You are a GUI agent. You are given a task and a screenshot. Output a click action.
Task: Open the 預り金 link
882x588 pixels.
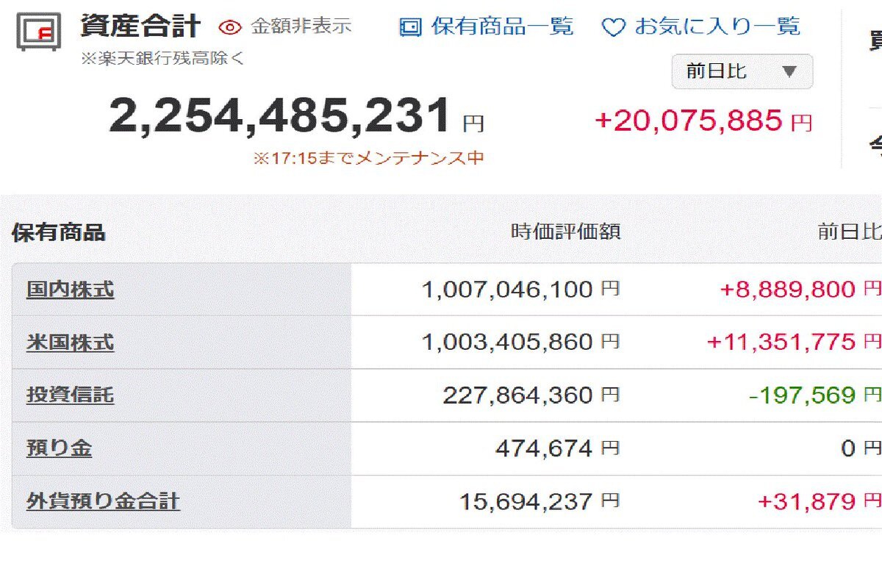pyautogui.click(x=59, y=448)
